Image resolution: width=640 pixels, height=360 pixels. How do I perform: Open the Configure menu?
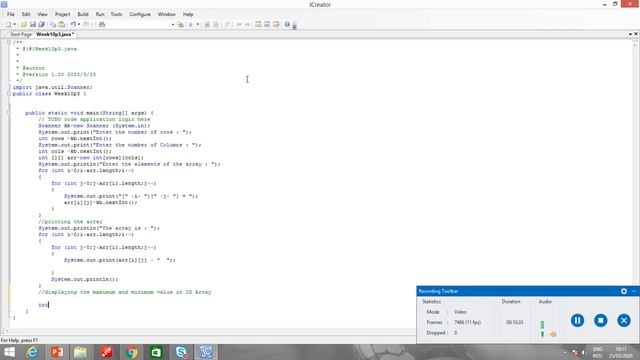point(140,14)
